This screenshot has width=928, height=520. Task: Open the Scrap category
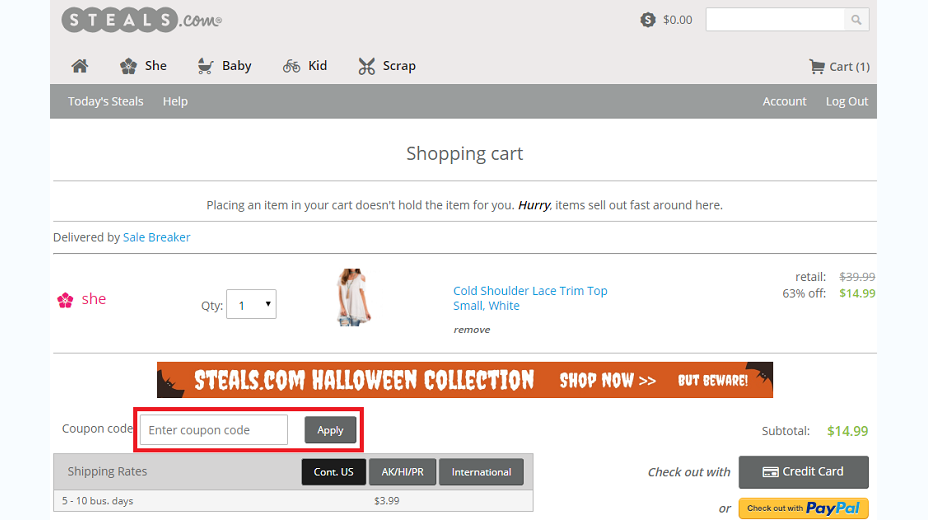pos(399,66)
